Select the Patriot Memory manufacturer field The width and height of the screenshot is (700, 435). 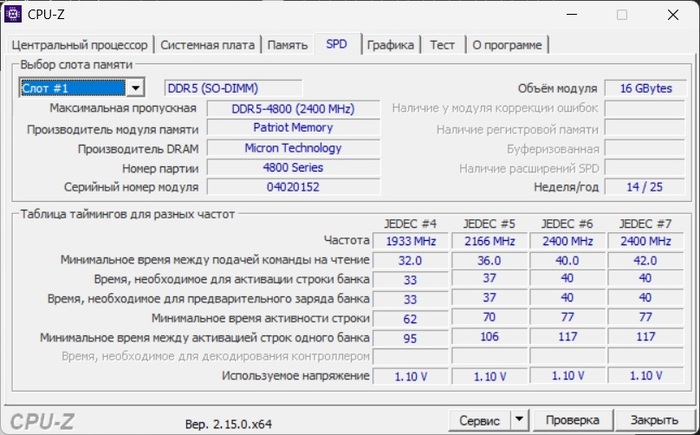(x=293, y=128)
